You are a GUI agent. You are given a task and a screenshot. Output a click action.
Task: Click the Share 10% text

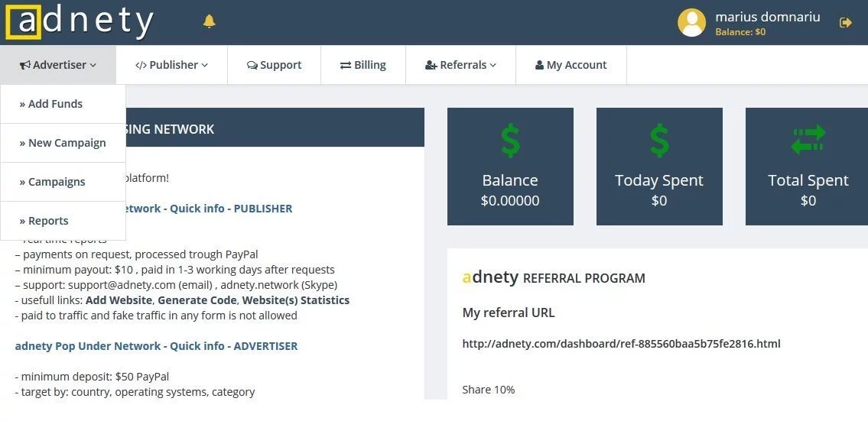pos(488,390)
